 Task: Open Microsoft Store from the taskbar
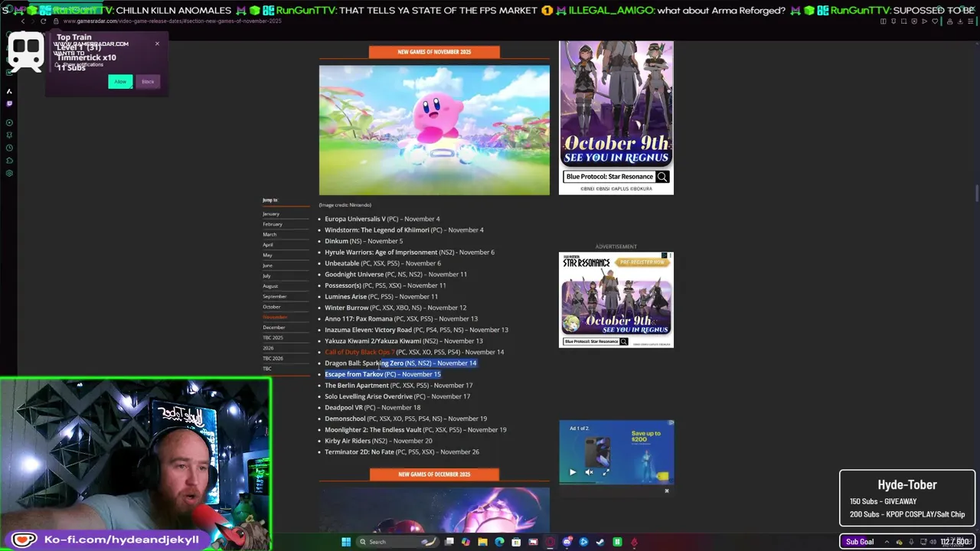516,542
